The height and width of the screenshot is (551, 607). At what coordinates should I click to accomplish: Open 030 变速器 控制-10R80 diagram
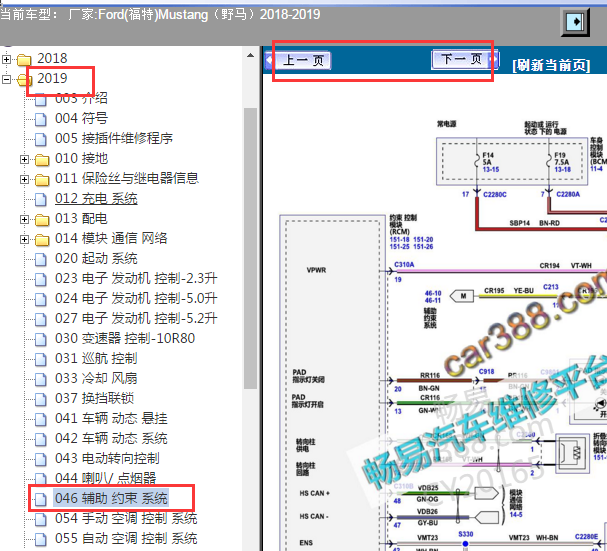pos(125,338)
